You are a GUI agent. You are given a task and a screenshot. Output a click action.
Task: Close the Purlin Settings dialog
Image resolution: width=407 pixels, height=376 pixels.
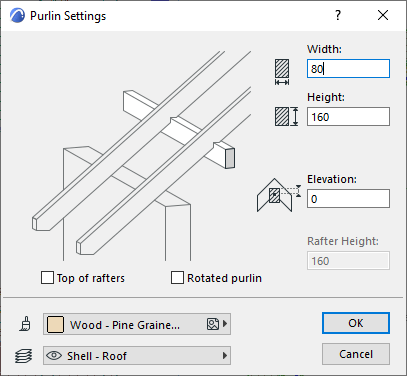383,15
